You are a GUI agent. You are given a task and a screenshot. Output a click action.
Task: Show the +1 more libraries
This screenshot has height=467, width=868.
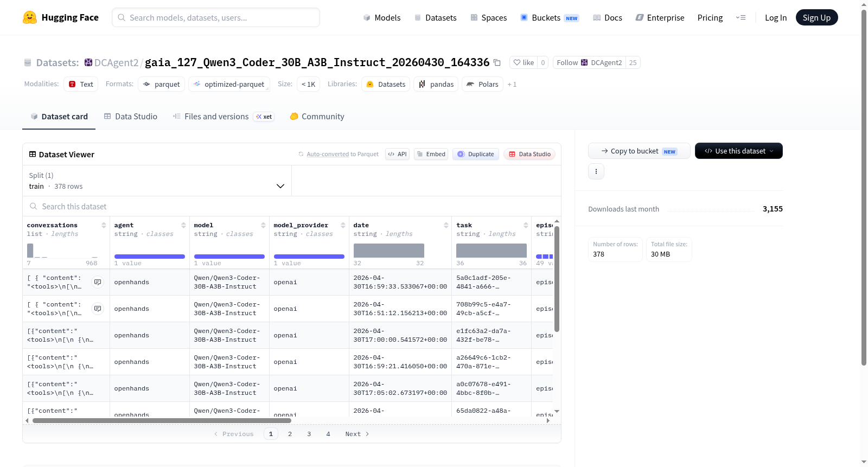click(x=512, y=84)
